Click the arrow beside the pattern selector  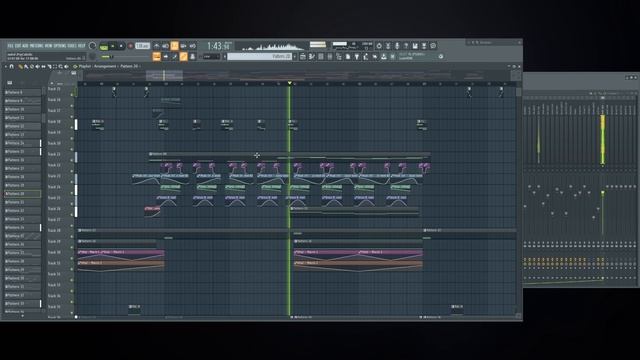pos(224,57)
